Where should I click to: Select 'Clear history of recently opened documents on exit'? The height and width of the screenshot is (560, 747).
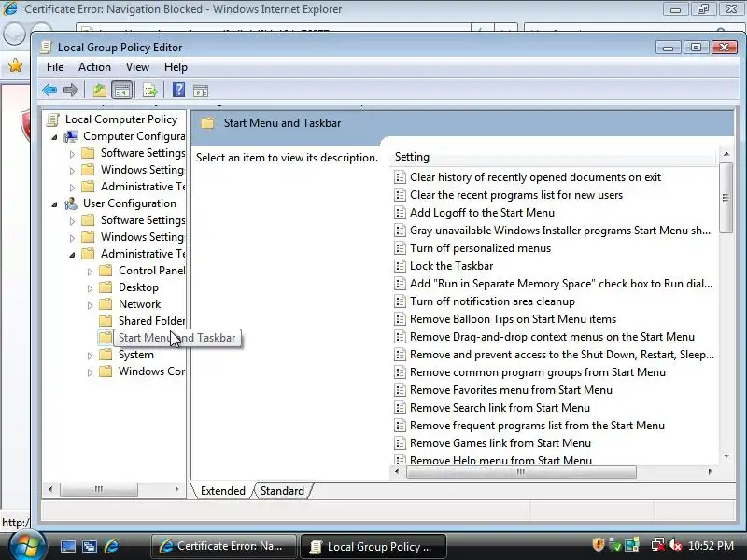(535, 177)
